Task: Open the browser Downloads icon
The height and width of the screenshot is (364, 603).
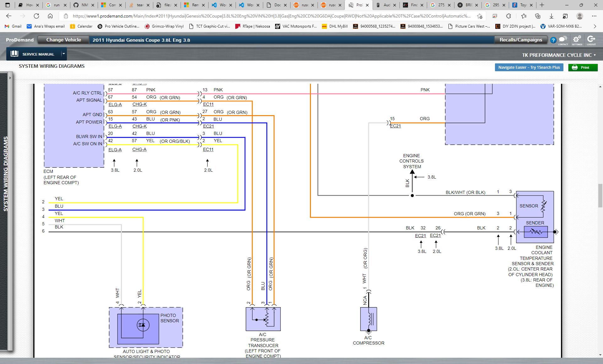Action: (x=551, y=16)
